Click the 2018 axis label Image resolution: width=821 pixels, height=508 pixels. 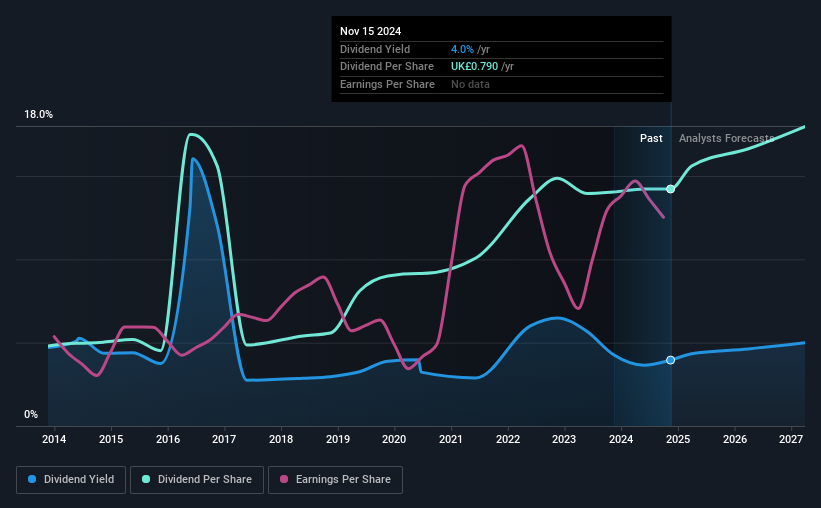[281, 439]
